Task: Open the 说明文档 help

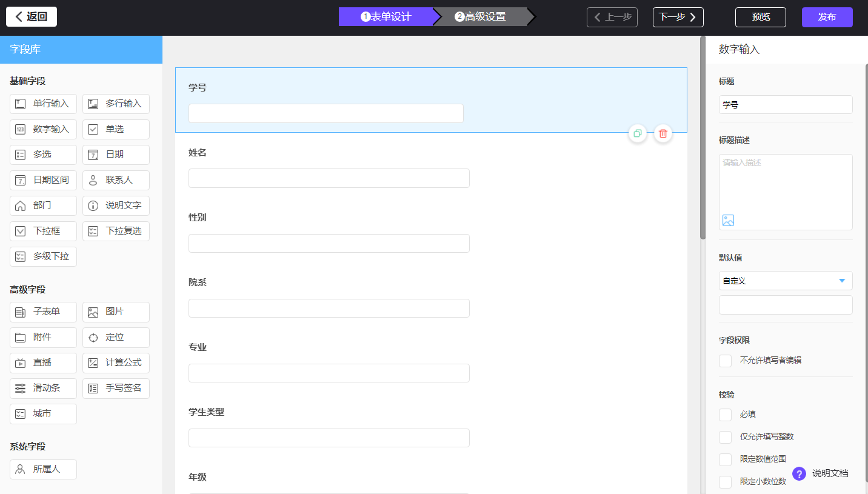Action: [820, 473]
